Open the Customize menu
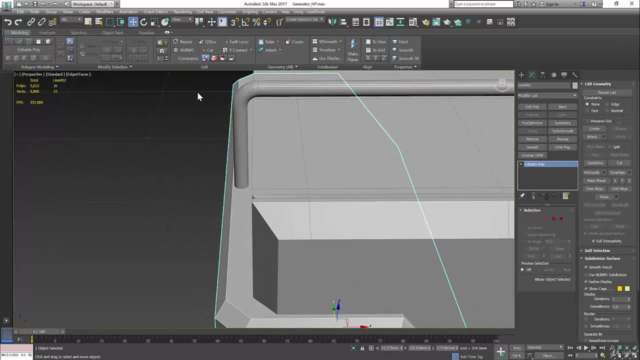The width and height of the screenshot is (640, 360). click(227, 12)
